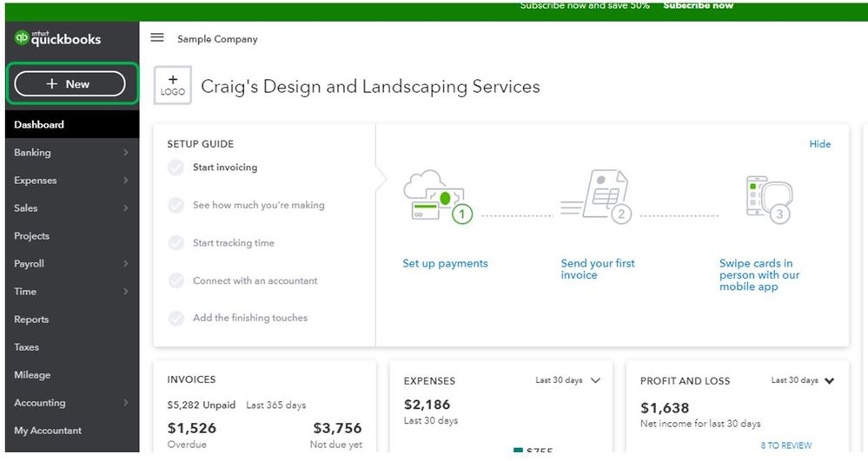The height and width of the screenshot is (461, 868).
Task: Click the plus New button
Action: point(70,84)
